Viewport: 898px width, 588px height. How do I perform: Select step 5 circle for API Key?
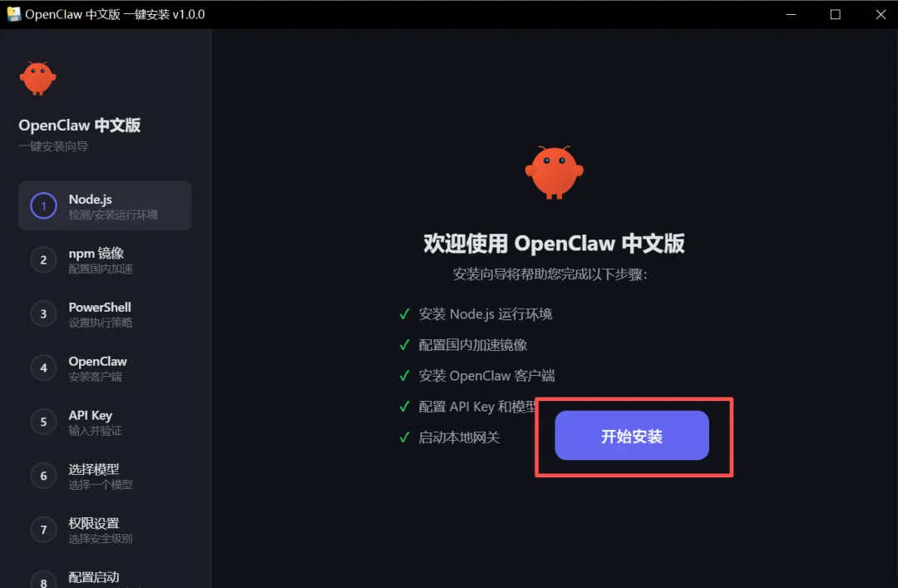coord(43,422)
